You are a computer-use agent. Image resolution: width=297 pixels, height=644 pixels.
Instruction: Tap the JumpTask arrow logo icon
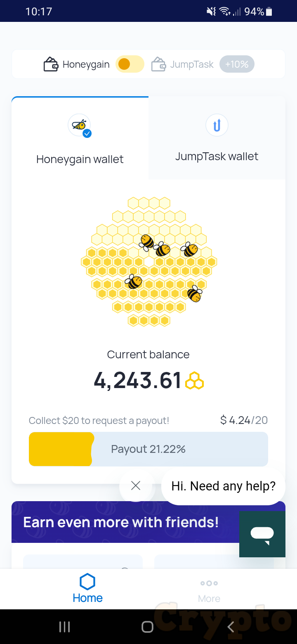217,125
